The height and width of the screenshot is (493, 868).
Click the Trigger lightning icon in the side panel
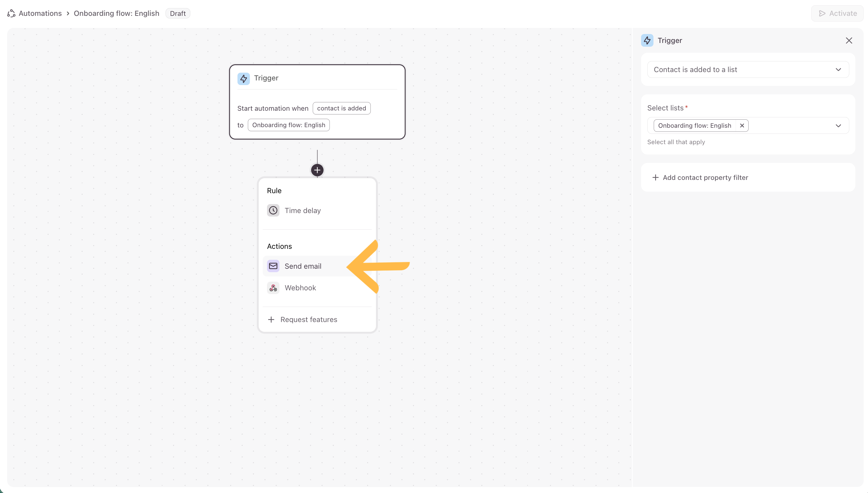click(647, 40)
